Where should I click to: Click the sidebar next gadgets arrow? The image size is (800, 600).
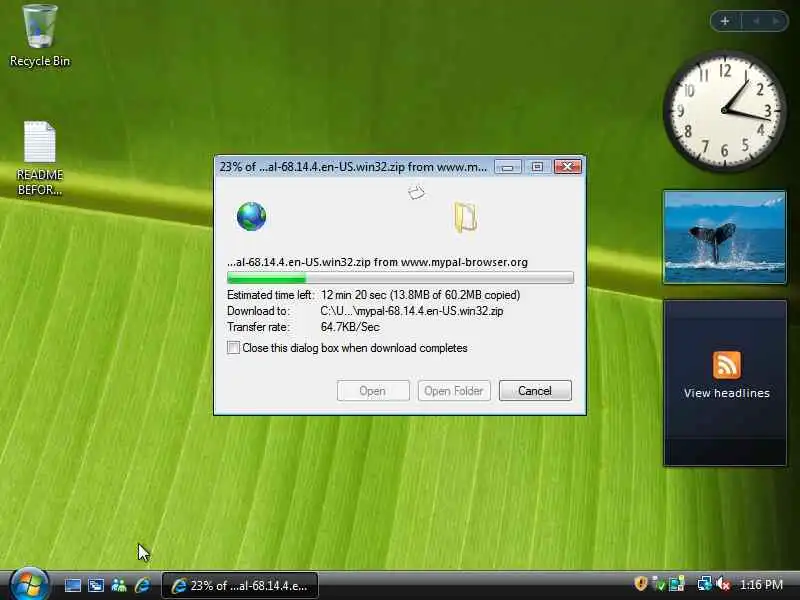point(776,21)
